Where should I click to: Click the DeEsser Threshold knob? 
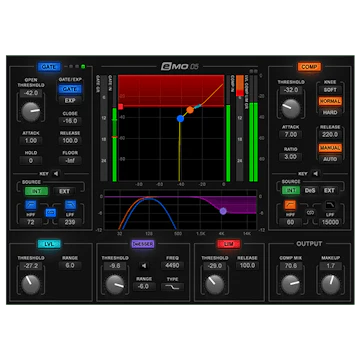pyautogui.click(x=115, y=284)
